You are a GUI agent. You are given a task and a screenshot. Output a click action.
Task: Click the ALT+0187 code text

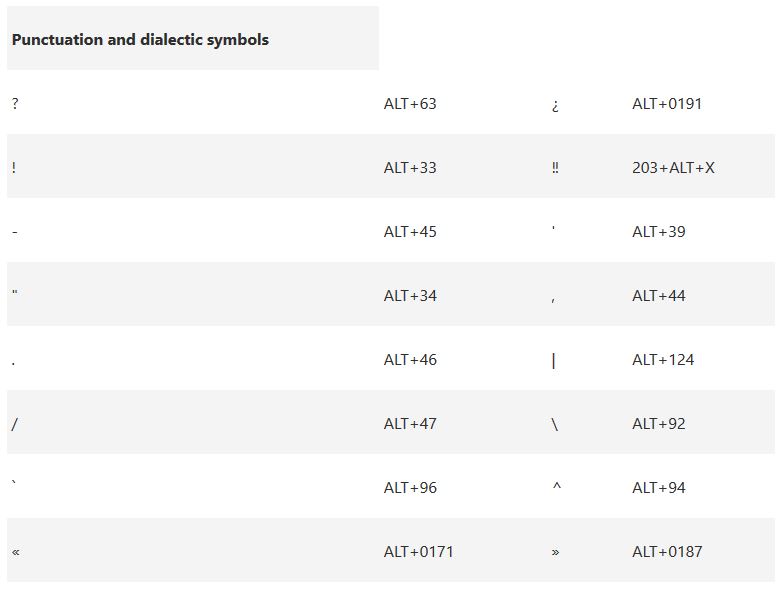[667, 552]
